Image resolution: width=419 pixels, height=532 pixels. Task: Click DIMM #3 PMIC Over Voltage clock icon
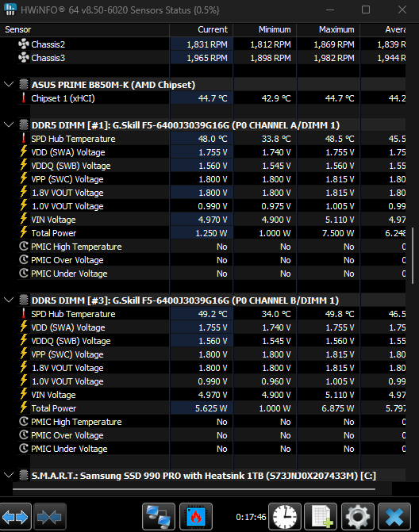click(24, 434)
